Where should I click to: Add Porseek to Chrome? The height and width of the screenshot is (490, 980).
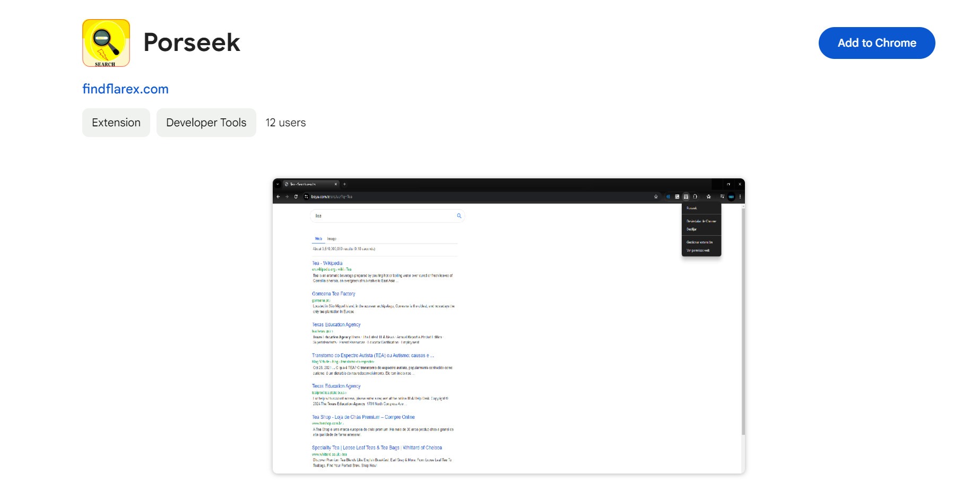(877, 43)
